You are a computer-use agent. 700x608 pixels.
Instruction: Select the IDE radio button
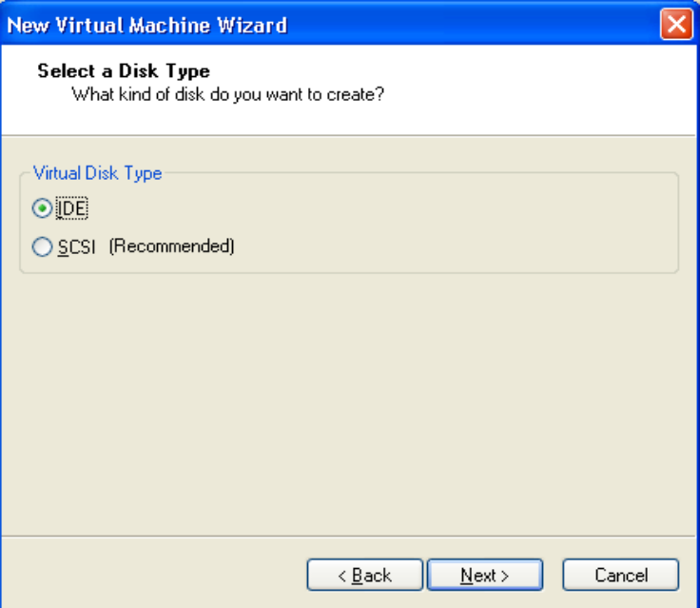(41, 207)
